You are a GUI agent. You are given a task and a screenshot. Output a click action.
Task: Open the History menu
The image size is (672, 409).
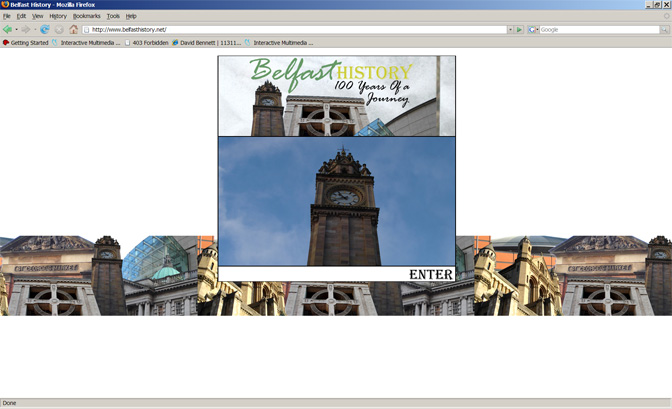[x=58, y=16]
